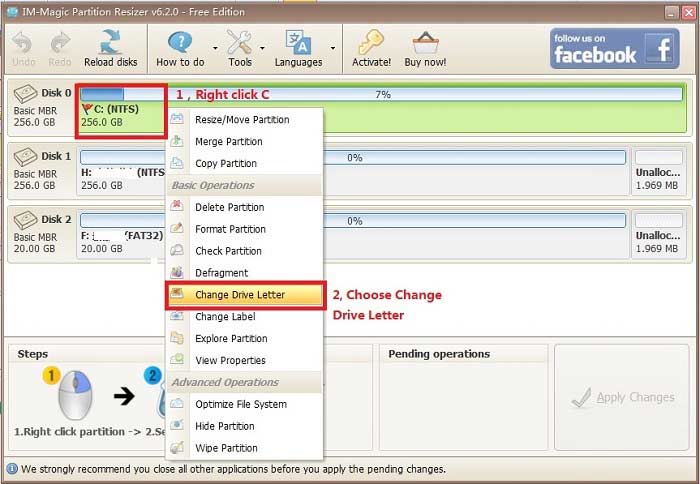Click the Resize/Move Partition menu icon
This screenshot has height=484, width=700.
pos(177,119)
